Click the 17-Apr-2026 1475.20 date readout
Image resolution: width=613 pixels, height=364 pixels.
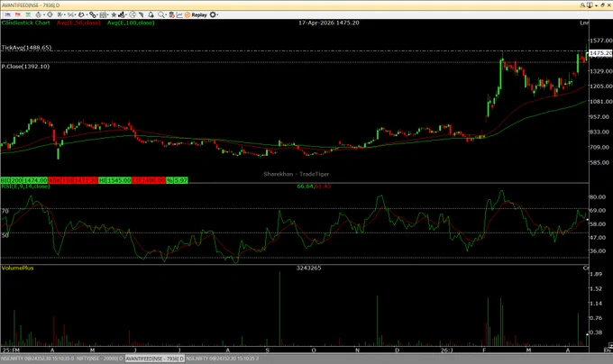click(329, 23)
